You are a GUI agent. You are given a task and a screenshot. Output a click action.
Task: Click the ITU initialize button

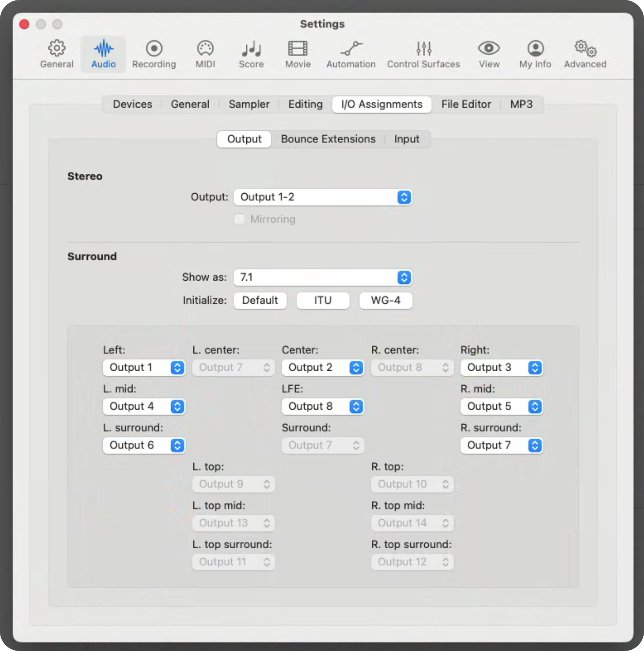pos(323,300)
